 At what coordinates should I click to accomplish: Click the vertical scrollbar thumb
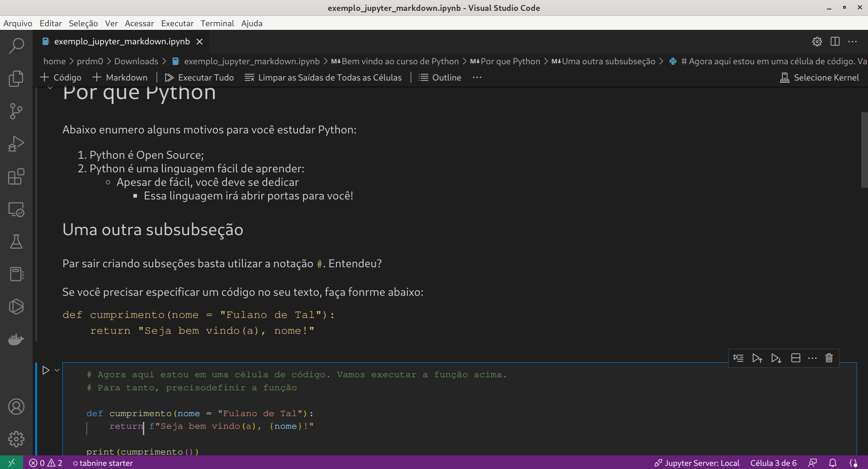coord(864,149)
